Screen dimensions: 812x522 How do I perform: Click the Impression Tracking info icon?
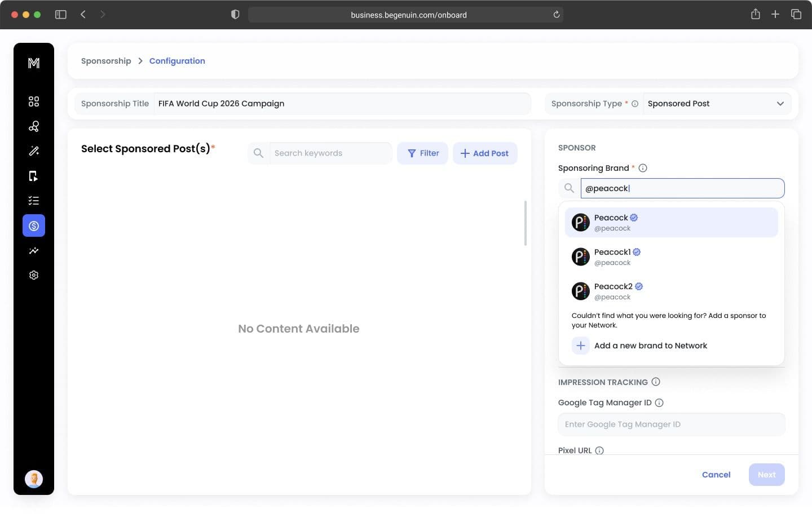pos(656,382)
